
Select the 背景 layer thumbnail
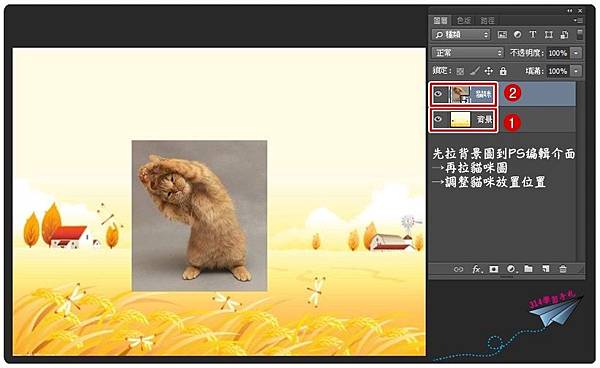pos(461,120)
